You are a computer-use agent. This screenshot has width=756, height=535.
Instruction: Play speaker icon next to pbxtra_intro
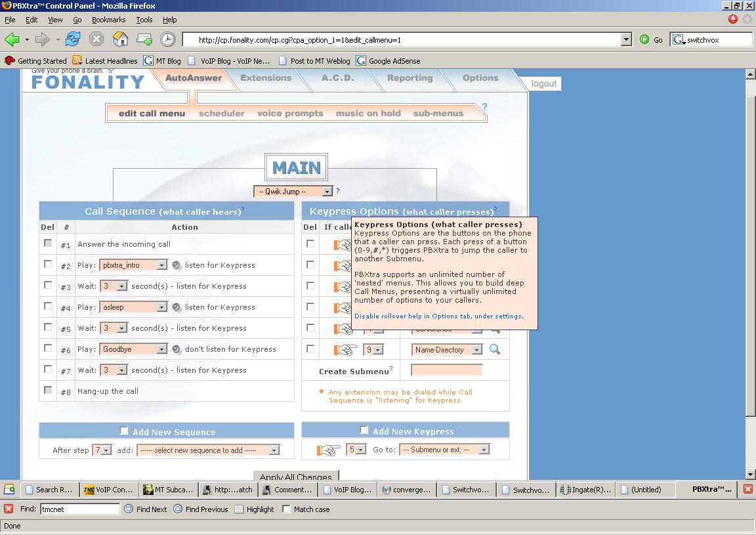pos(177,265)
